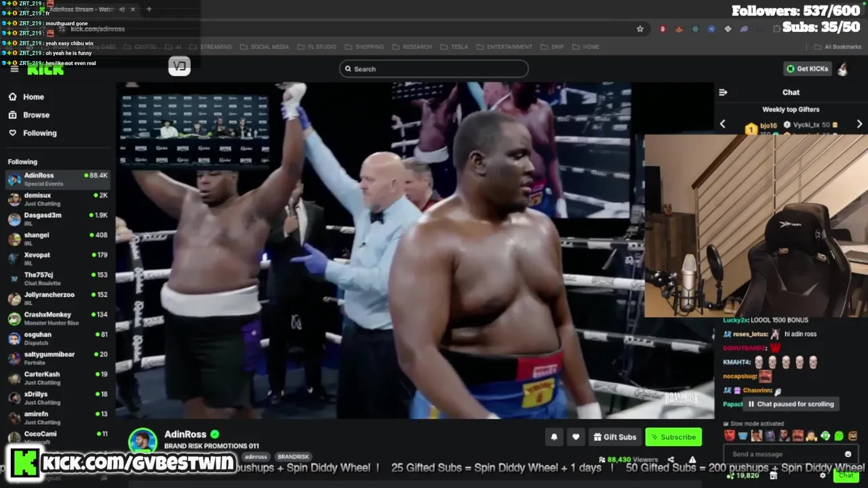868x488 pixels.
Task: Go to Home in sidebar
Action: 26,97
